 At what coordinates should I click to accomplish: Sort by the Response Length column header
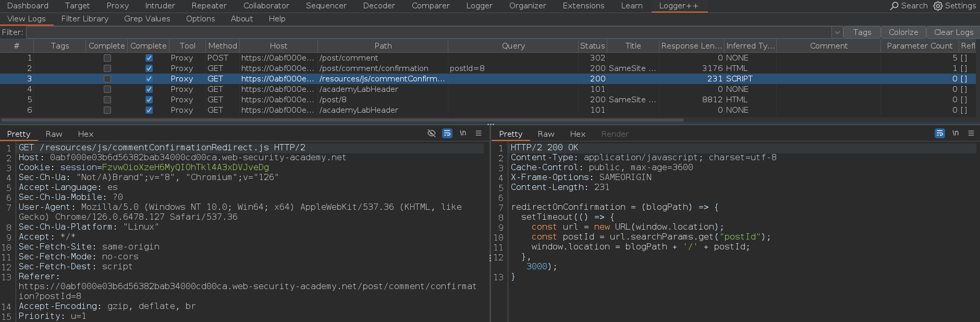pyautogui.click(x=692, y=46)
